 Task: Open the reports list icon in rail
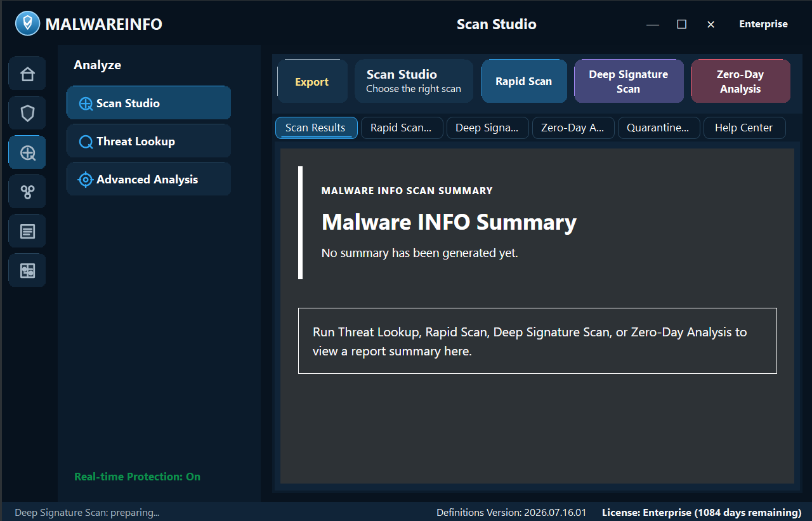[x=27, y=232]
